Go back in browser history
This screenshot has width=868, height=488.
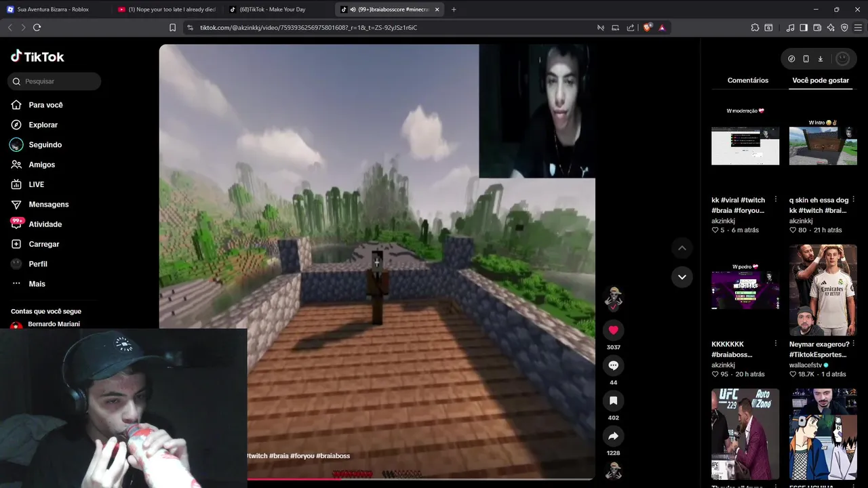coord(9,27)
